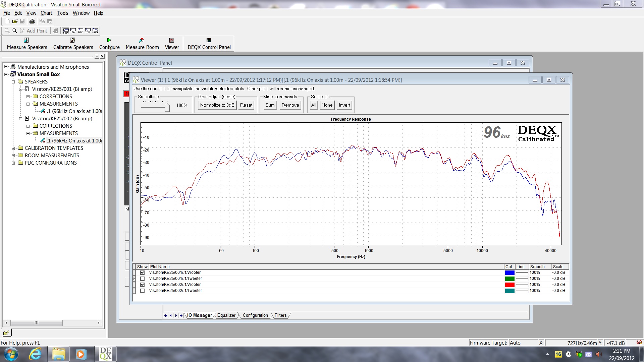
Task: Click the Save disk icon
Action: click(x=22, y=21)
